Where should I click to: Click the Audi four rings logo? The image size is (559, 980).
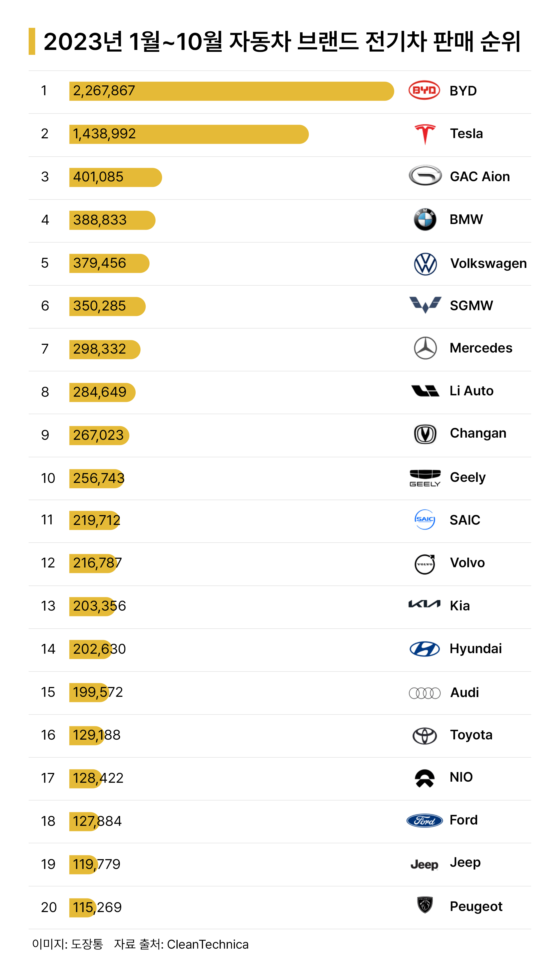425,693
